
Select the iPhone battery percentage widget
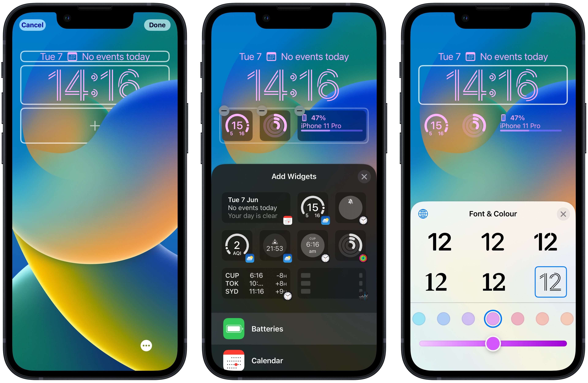coord(334,124)
